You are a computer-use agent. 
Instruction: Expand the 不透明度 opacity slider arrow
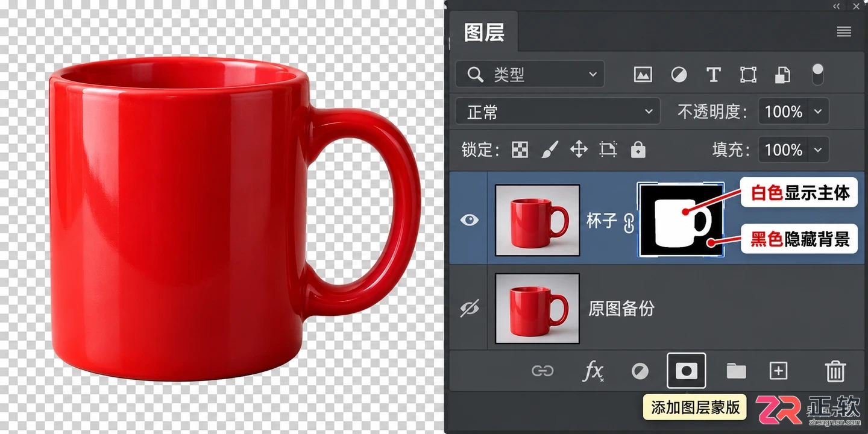(x=818, y=112)
